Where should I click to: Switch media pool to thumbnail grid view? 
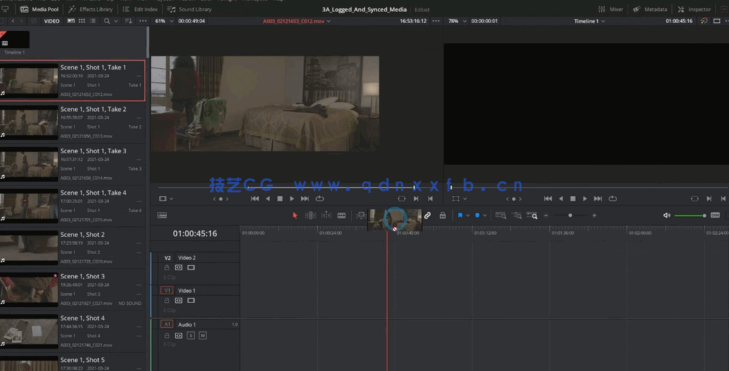82,21
